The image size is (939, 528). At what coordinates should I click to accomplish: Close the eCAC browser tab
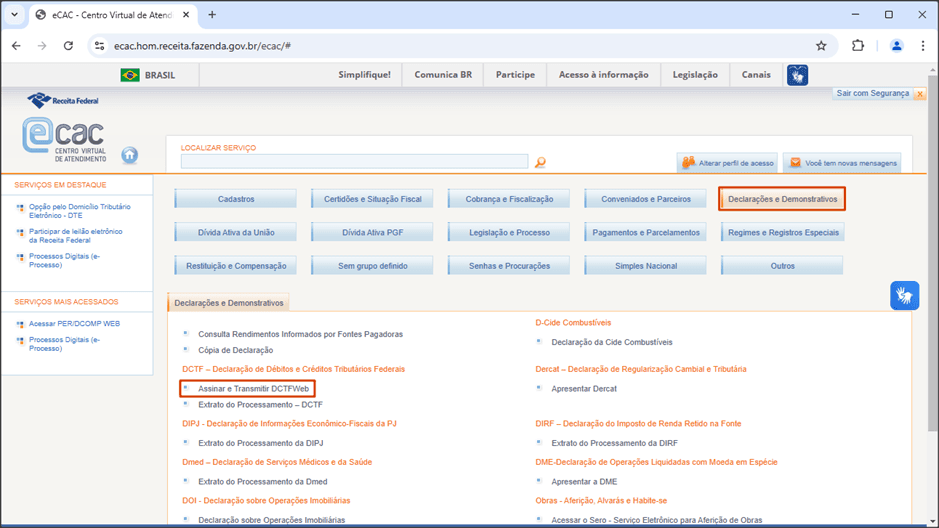pyautogui.click(x=186, y=15)
